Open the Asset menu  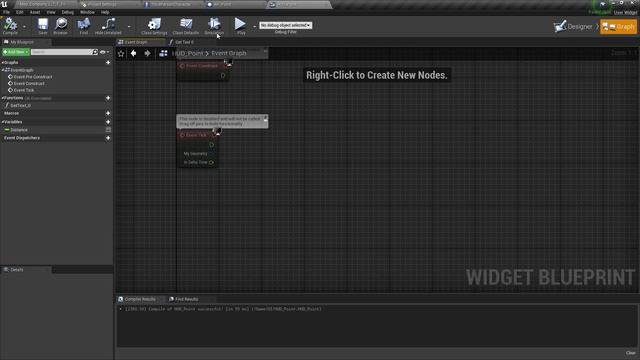tap(35, 12)
